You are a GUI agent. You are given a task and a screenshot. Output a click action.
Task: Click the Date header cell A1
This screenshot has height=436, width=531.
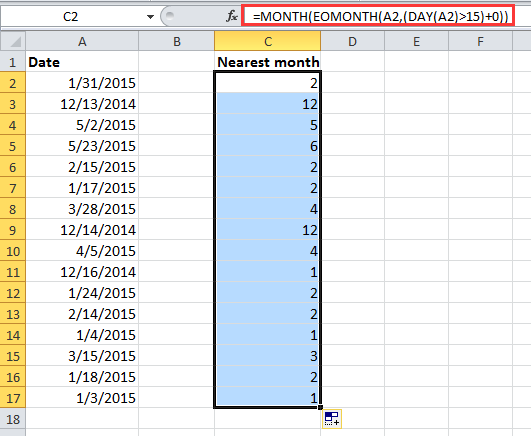point(82,62)
